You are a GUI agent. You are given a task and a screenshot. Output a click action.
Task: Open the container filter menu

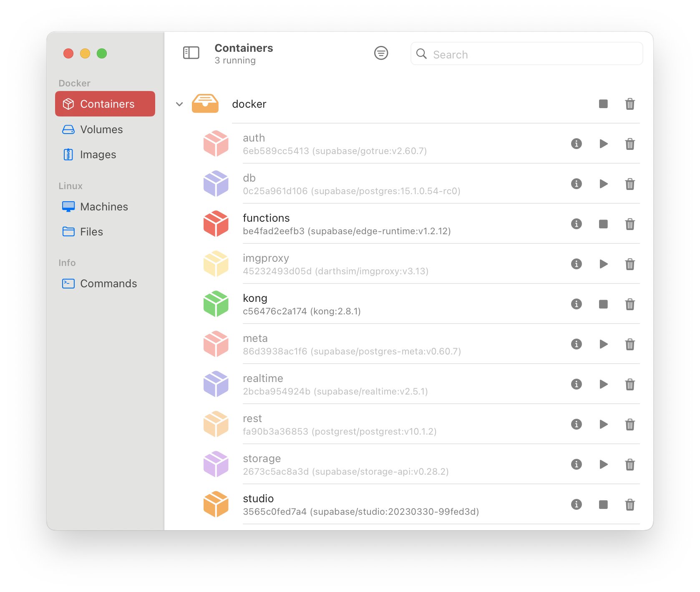point(381,53)
